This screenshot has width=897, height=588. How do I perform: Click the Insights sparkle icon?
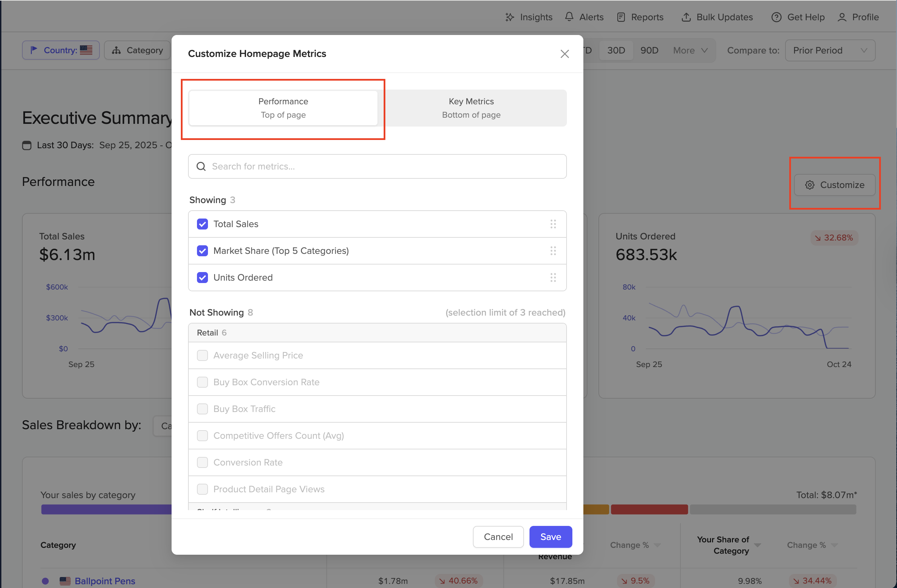pyautogui.click(x=510, y=17)
